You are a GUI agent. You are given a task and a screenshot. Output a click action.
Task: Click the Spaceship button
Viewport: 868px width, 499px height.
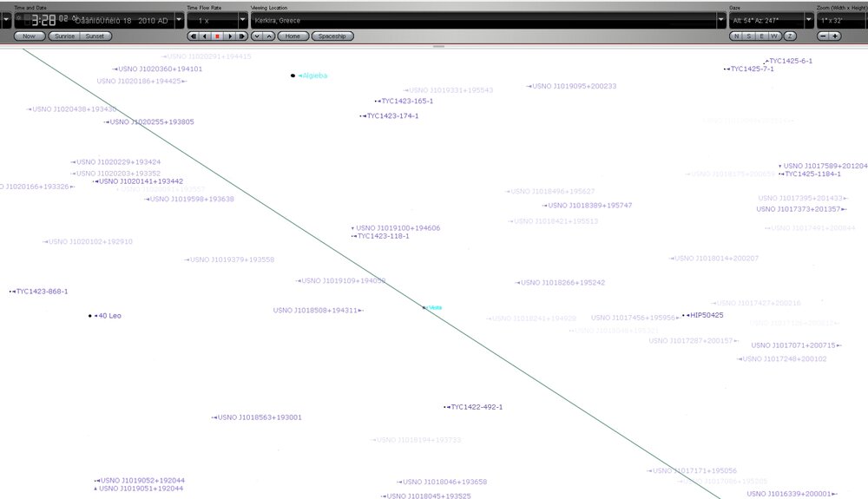tap(332, 36)
